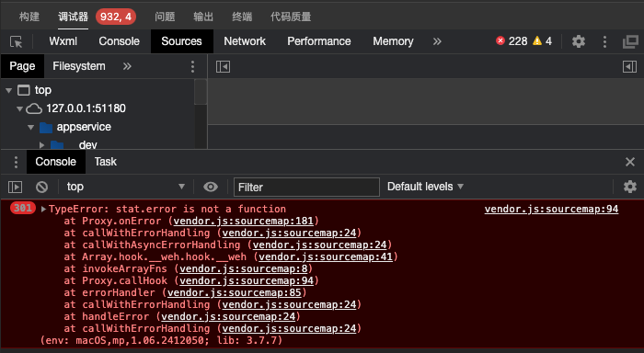The width and height of the screenshot is (644, 353).
Task: Expand the dev folder arrow
Action: 41,145
